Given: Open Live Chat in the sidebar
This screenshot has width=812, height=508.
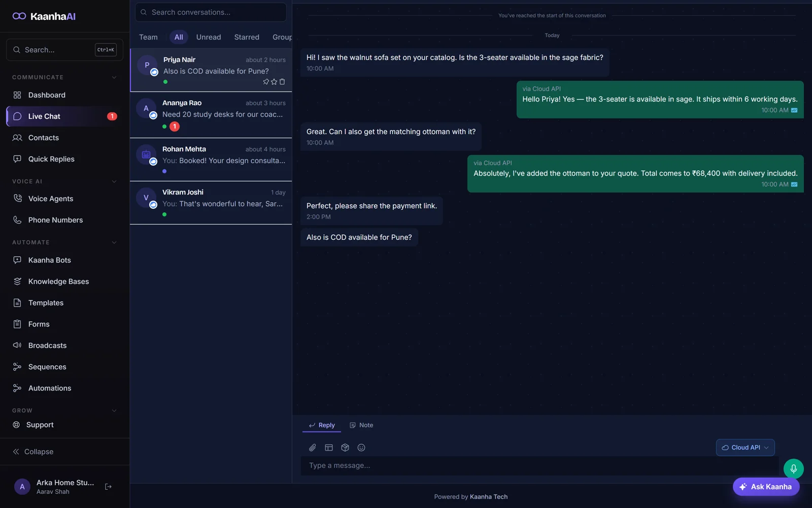Looking at the screenshot, I should 64,116.
